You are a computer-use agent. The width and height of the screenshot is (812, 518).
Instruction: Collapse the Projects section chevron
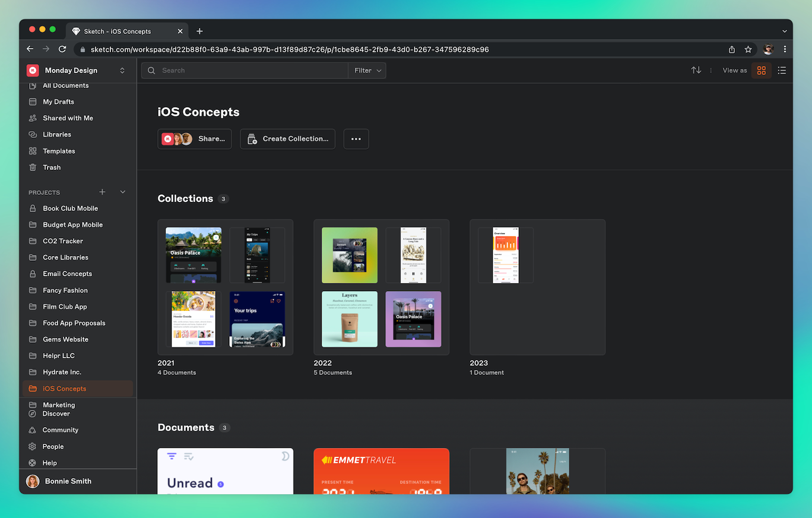tap(123, 192)
